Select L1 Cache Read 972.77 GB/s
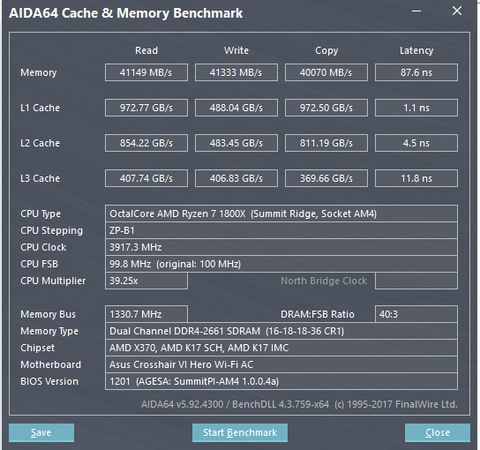The height and width of the screenshot is (450, 480). (146, 108)
